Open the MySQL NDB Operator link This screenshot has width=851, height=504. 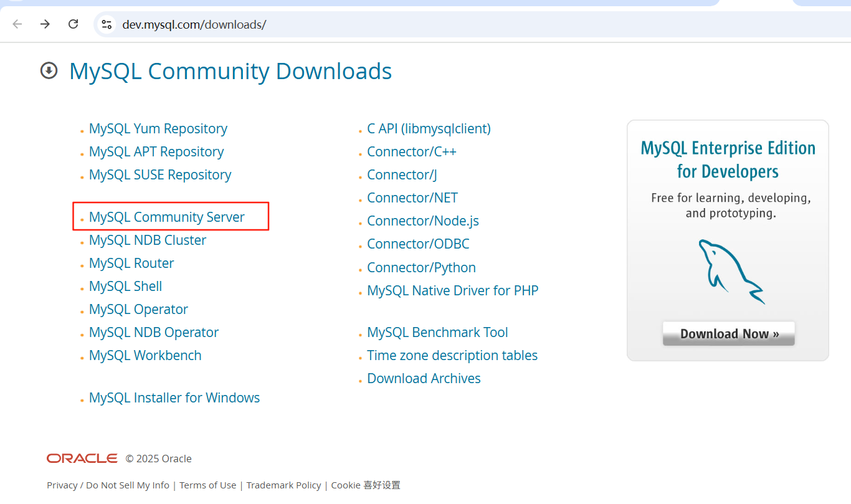pos(154,332)
